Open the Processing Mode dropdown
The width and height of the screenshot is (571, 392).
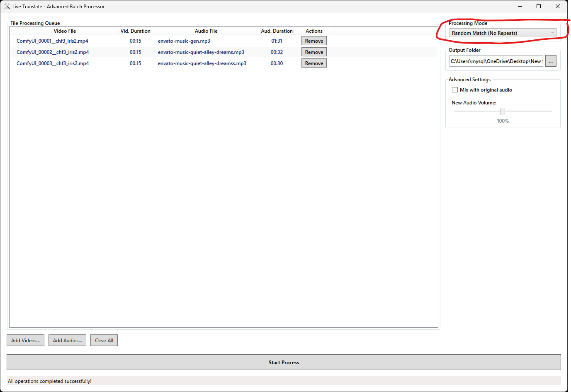coord(502,33)
